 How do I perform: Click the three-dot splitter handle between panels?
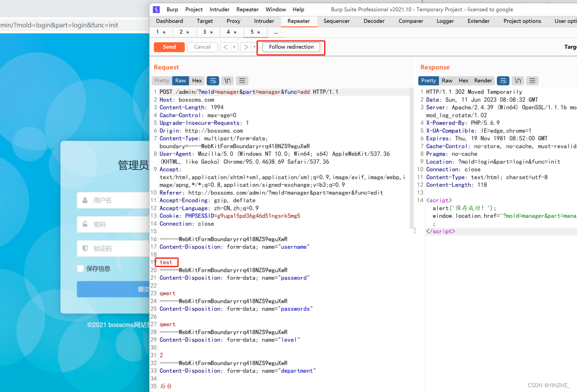(415, 231)
